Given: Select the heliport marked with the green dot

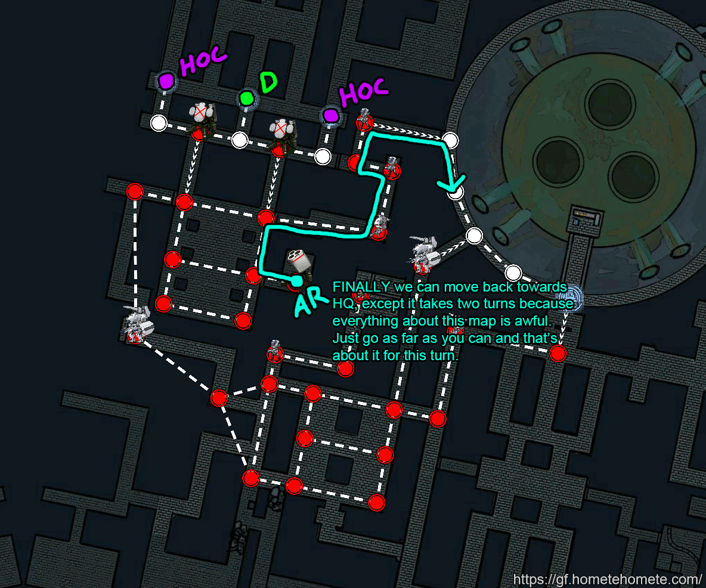Looking at the screenshot, I should coord(247,98).
